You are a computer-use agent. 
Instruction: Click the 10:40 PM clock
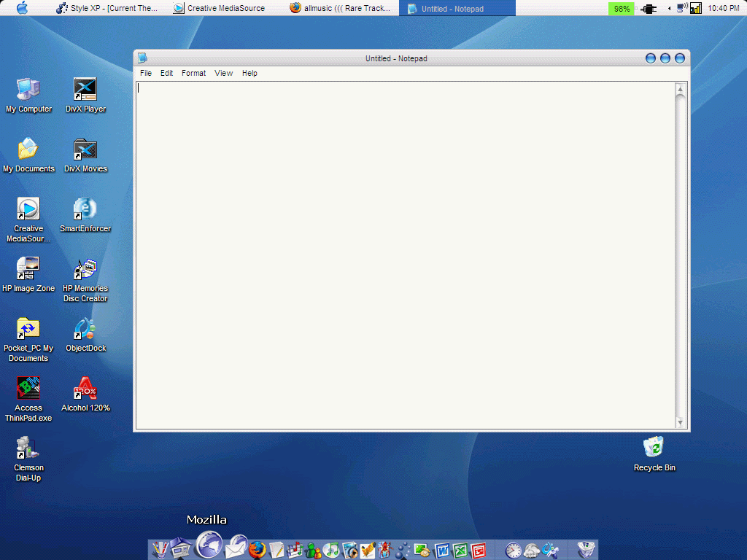[x=723, y=8]
